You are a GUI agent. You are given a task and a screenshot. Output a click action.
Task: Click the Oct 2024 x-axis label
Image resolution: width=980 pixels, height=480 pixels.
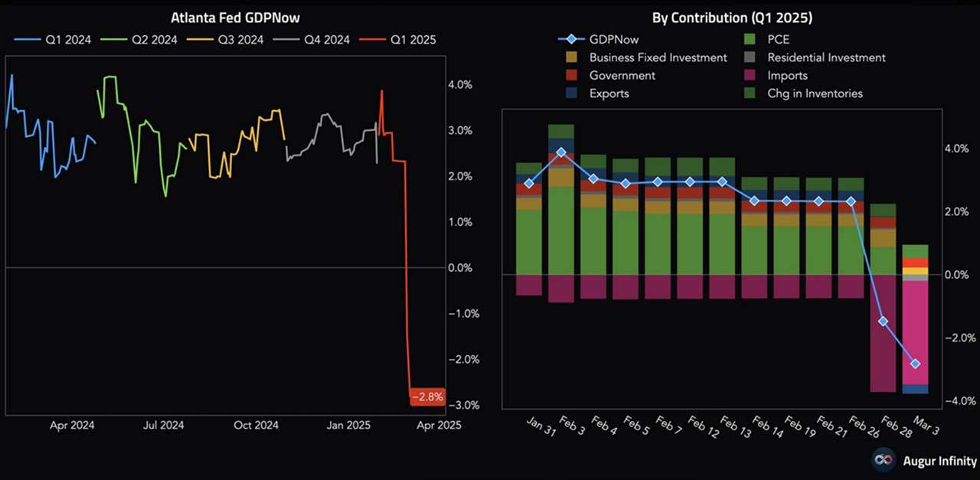(256, 426)
